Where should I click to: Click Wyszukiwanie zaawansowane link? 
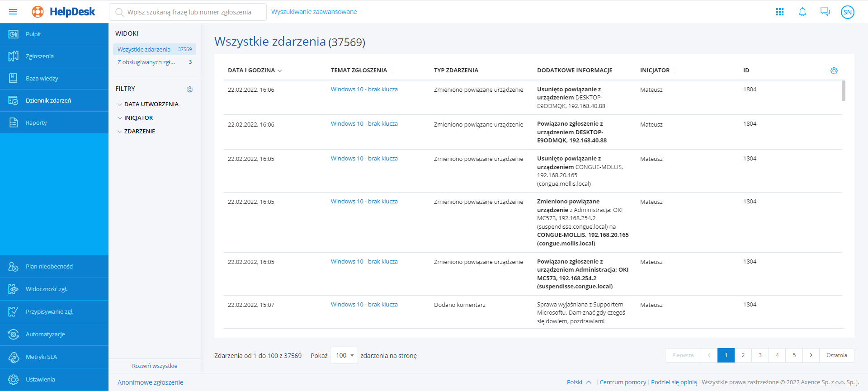[314, 12]
